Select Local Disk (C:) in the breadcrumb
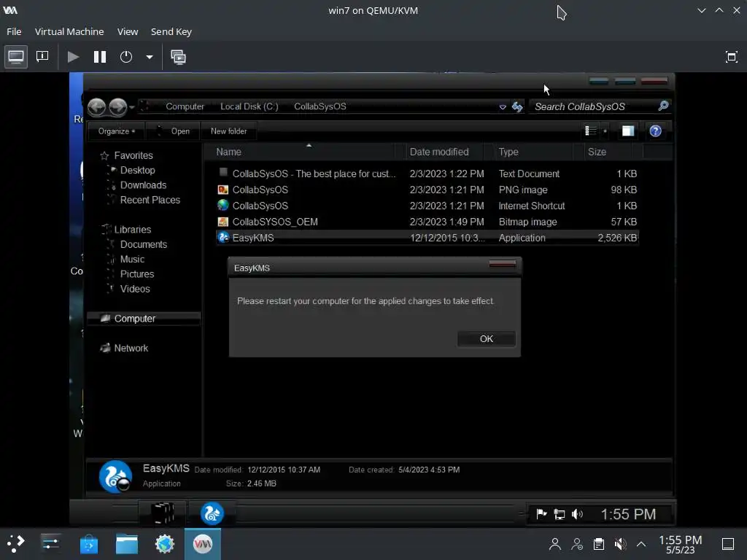The width and height of the screenshot is (747, 560). click(249, 106)
